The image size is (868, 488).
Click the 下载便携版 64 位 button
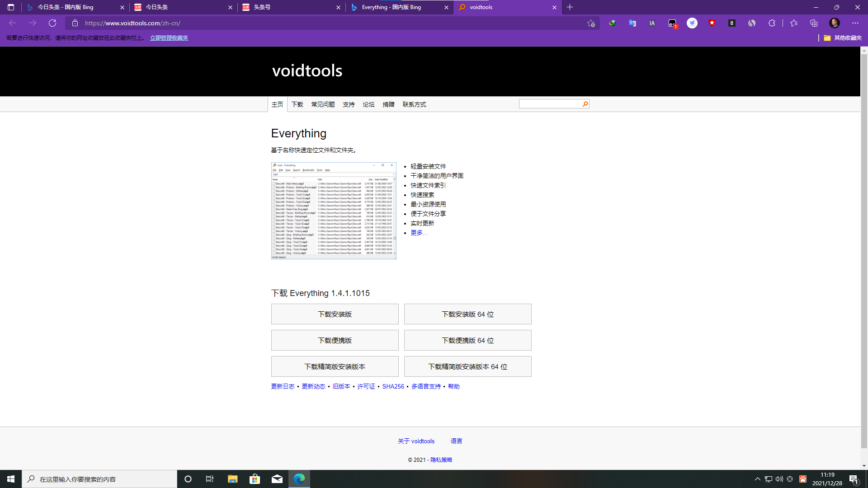coord(468,340)
